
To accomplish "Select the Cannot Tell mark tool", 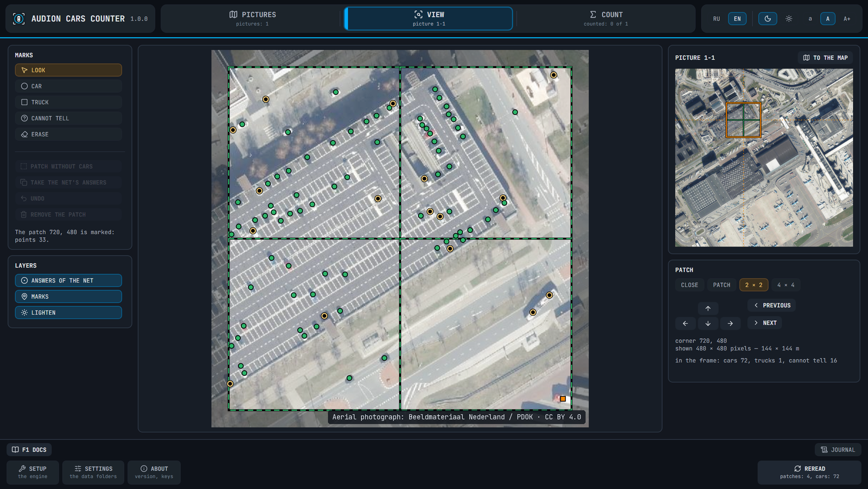I will [68, 118].
